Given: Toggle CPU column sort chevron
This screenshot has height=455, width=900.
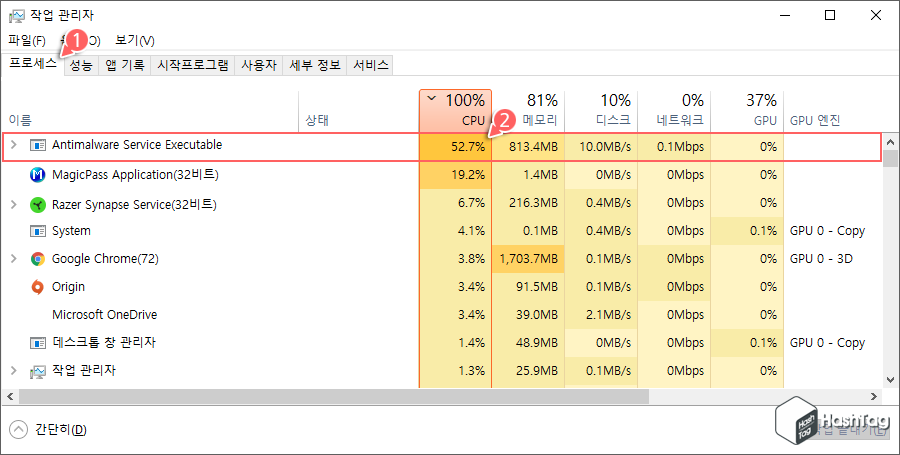Looking at the screenshot, I should point(432,99).
